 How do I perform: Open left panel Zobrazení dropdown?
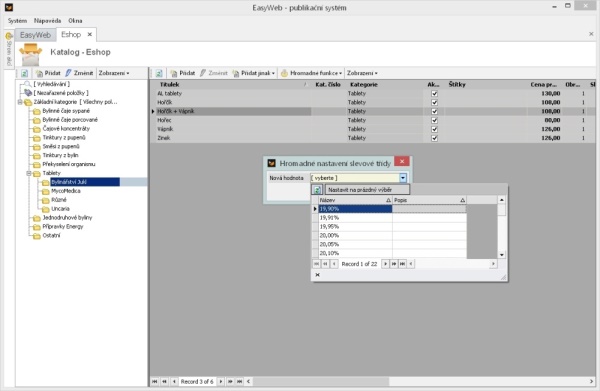point(114,73)
